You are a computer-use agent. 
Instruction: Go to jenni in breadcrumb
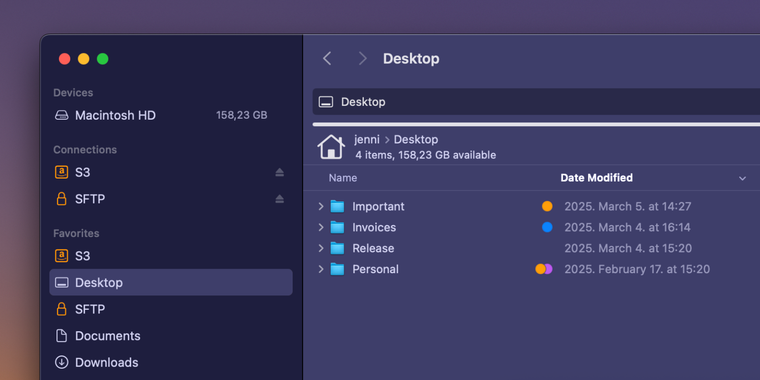pos(367,140)
